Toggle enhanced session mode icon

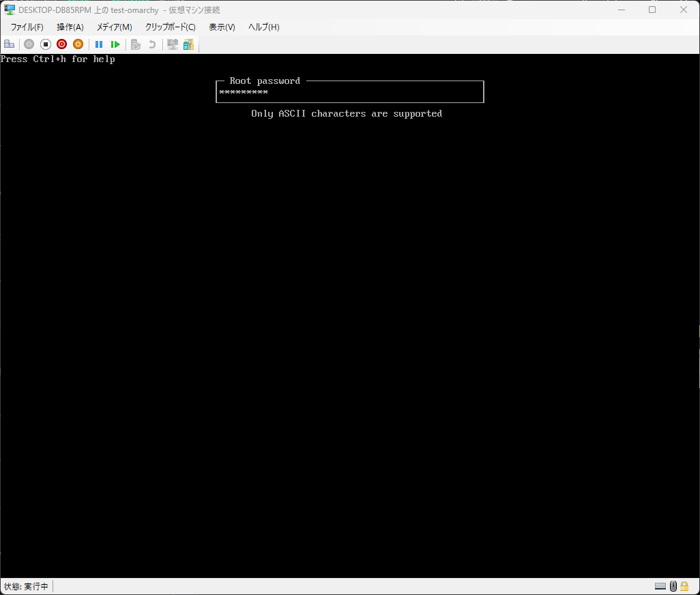click(173, 44)
